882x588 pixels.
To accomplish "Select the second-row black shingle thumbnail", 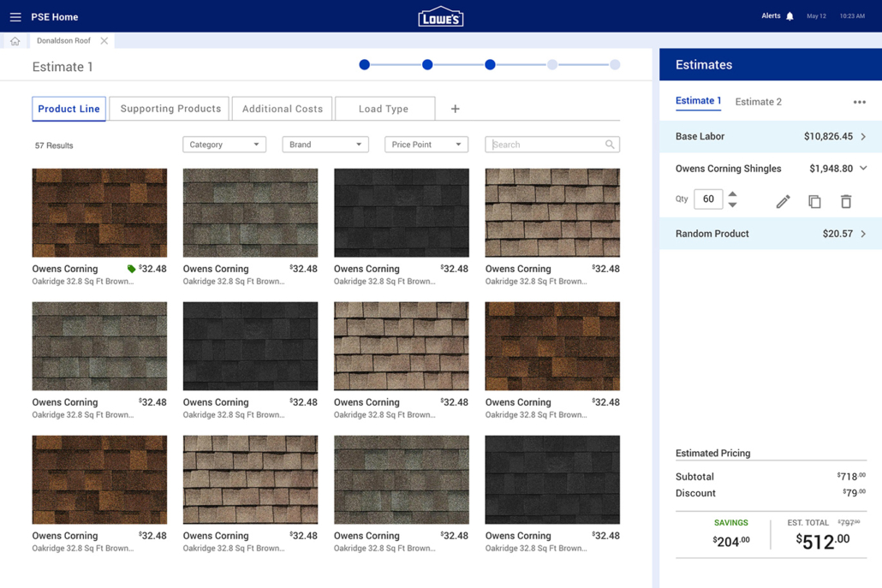I will tap(250, 347).
